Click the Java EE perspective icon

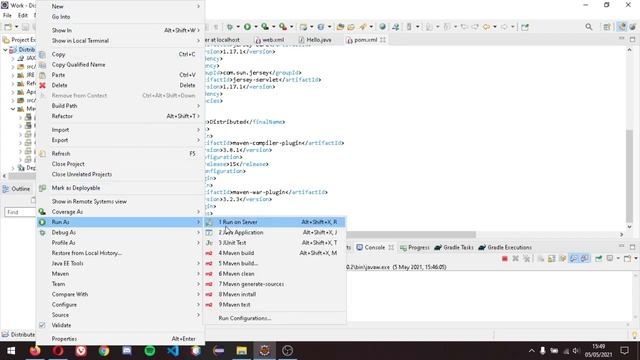[621, 27]
